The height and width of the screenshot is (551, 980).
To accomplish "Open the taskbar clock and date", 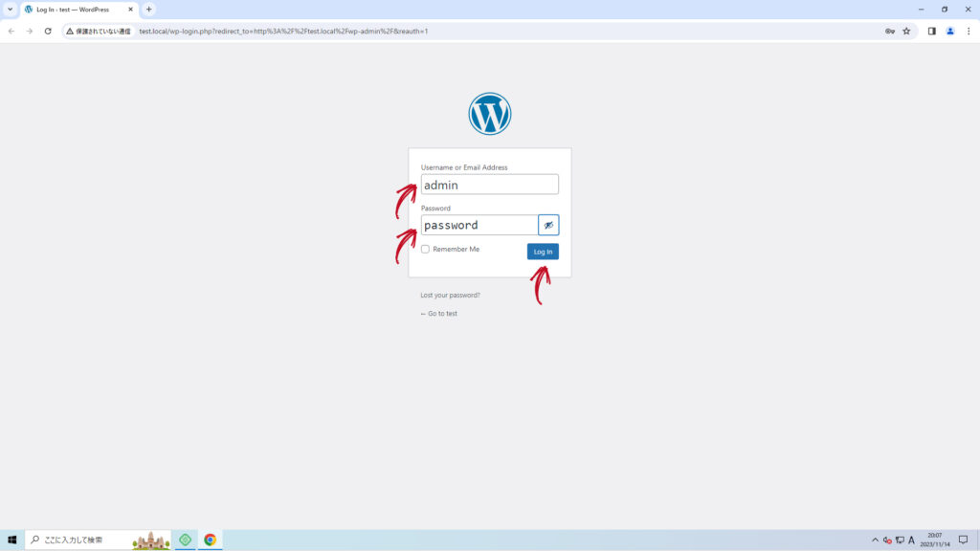I will [x=934, y=540].
